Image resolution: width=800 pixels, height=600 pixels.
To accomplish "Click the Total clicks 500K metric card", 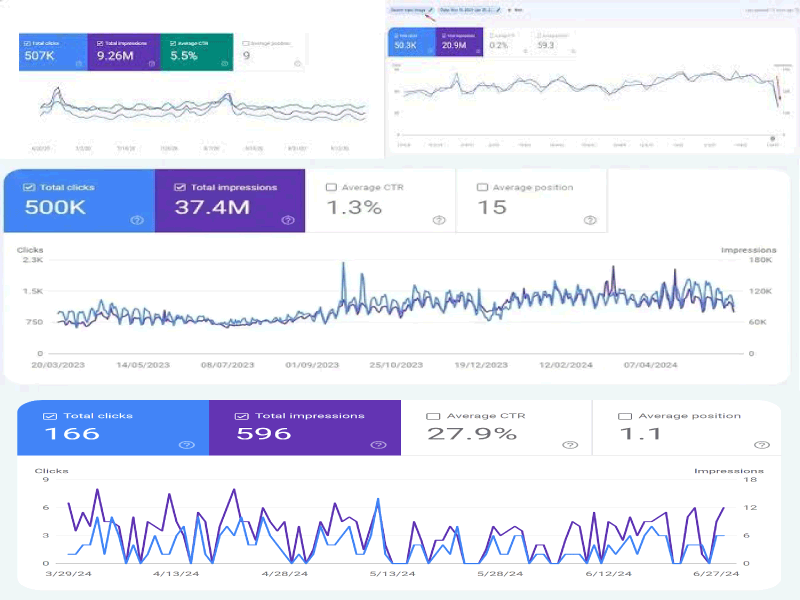I will (75, 200).
